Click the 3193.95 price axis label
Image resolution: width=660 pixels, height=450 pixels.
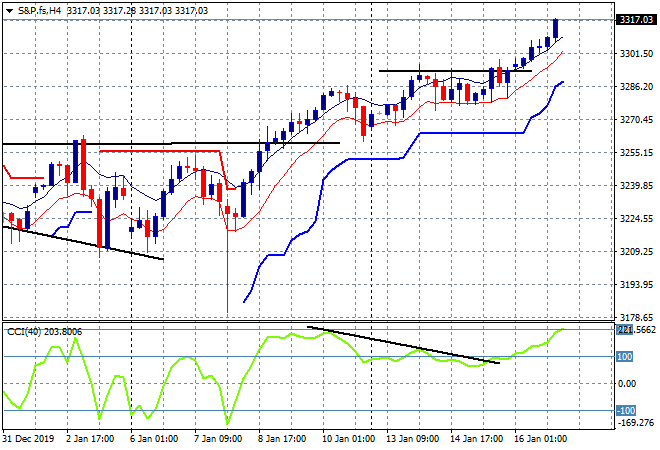pyautogui.click(x=636, y=285)
